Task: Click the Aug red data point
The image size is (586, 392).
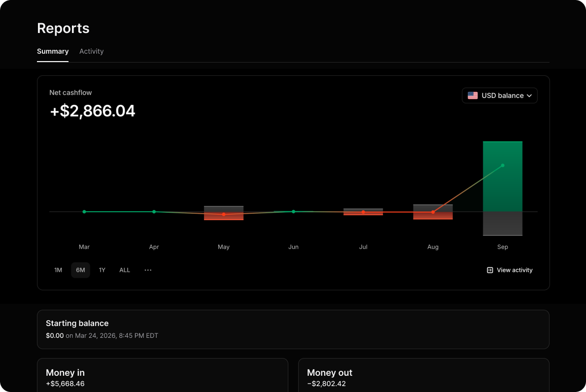Action: pyautogui.click(x=433, y=212)
